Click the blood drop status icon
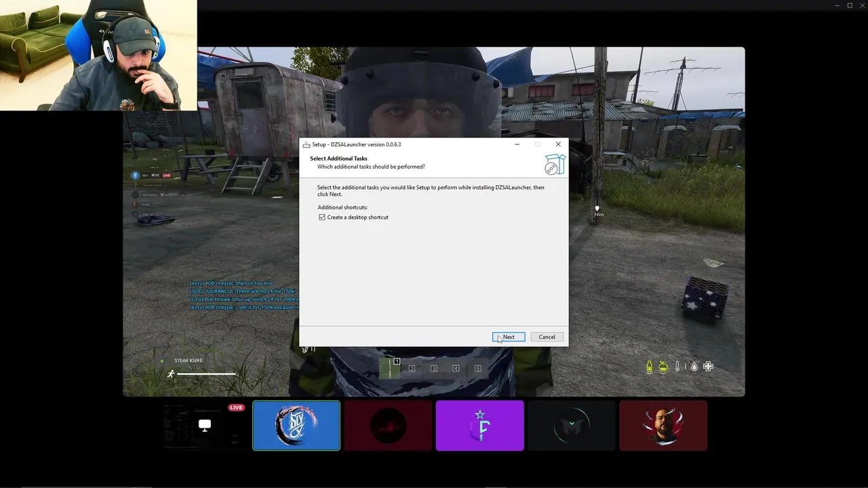This screenshot has width=868, height=488. click(694, 367)
